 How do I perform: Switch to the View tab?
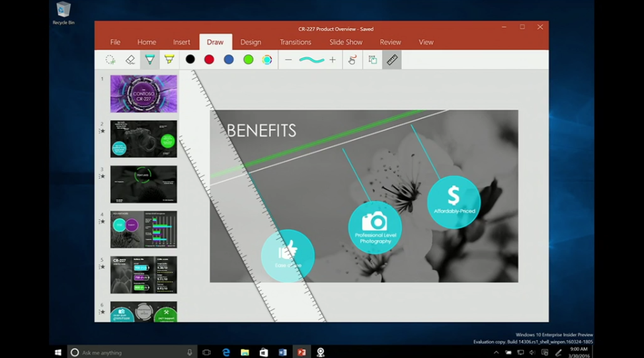pyautogui.click(x=426, y=42)
